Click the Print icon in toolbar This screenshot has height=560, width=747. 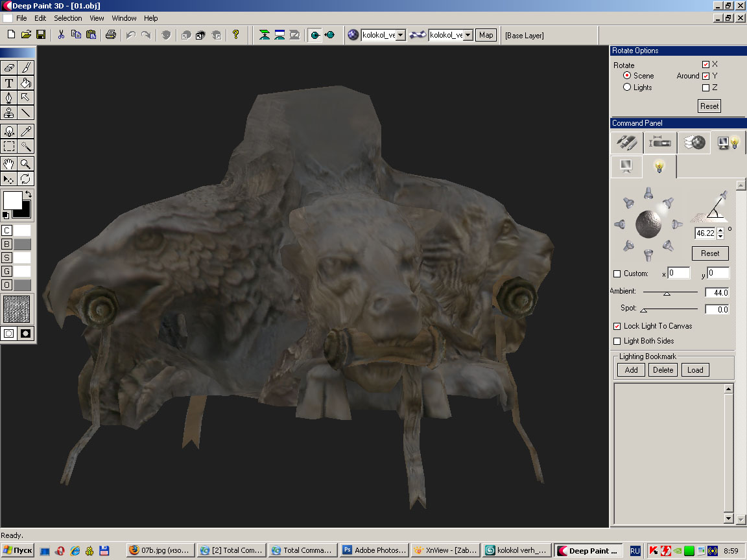point(111,35)
